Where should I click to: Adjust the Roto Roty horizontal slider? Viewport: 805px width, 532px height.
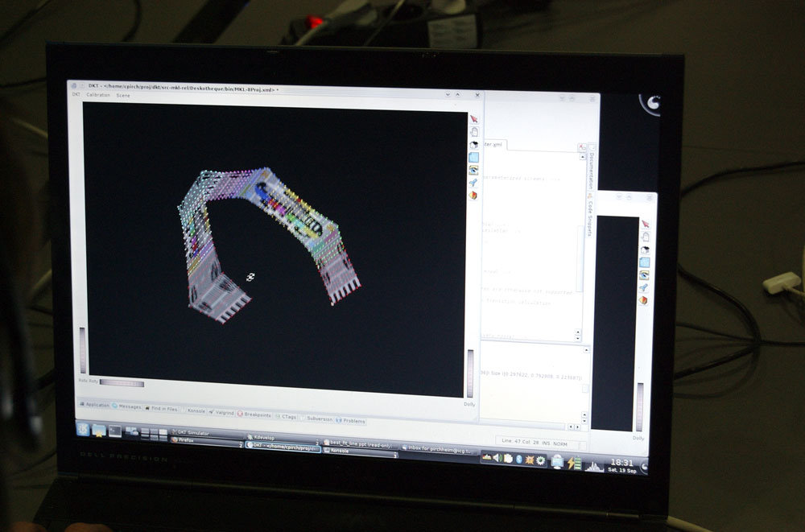pos(122,383)
